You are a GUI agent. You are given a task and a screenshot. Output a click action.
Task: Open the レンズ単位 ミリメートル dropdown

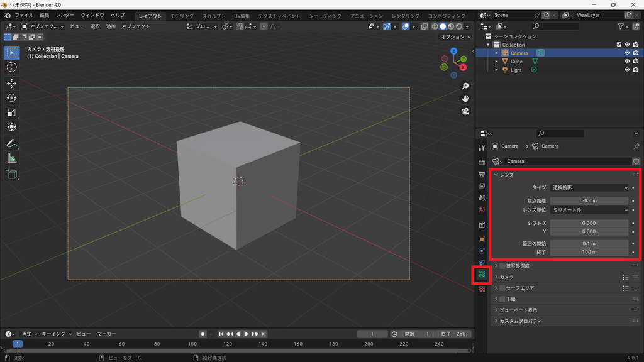(589, 210)
